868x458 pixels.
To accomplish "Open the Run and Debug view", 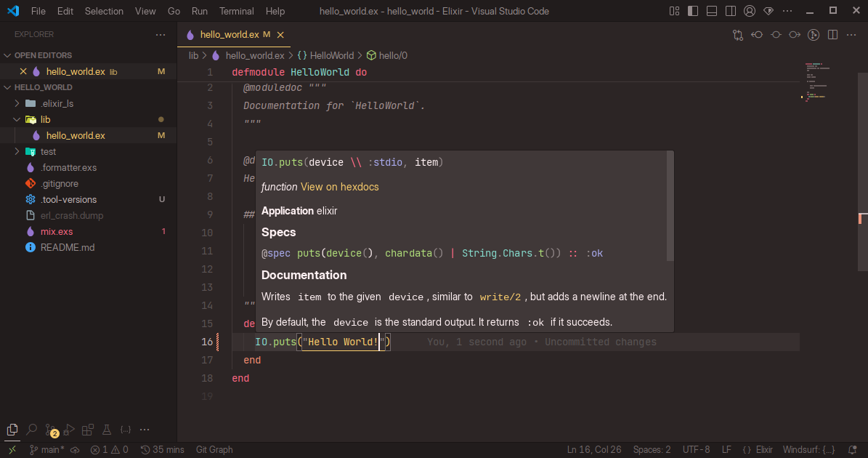I will pos(69,429).
